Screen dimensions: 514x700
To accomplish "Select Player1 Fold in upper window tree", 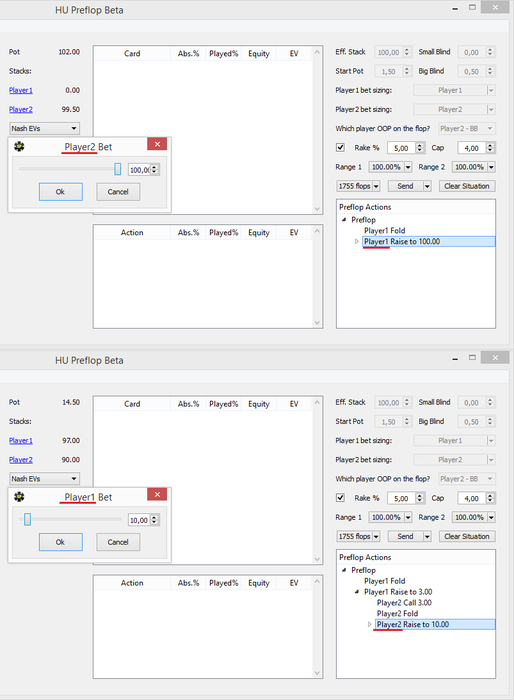I will click(384, 230).
